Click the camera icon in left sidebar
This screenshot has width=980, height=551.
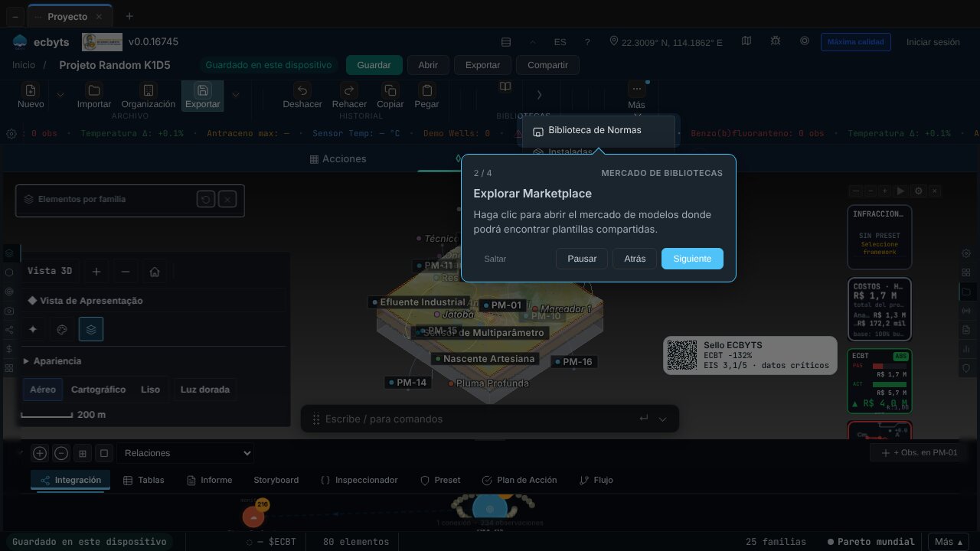click(9, 311)
